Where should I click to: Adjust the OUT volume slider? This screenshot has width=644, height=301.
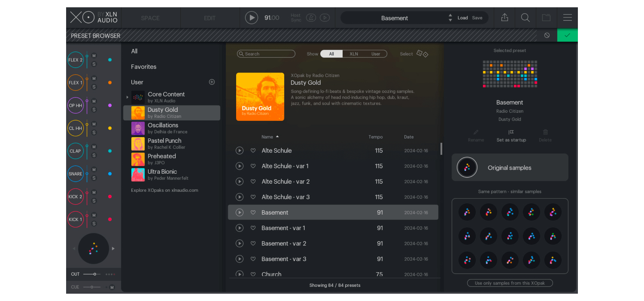[94, 274]
